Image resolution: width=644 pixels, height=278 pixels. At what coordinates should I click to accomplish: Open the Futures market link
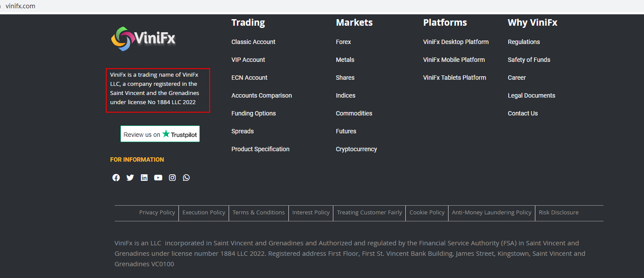tap(346, 131)
